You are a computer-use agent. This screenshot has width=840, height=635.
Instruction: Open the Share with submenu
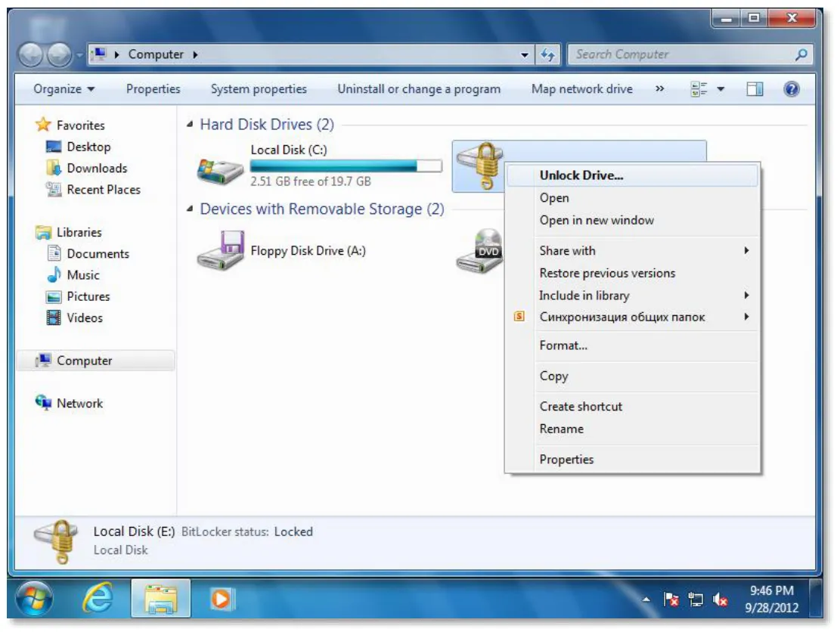[x=632, y=251]
